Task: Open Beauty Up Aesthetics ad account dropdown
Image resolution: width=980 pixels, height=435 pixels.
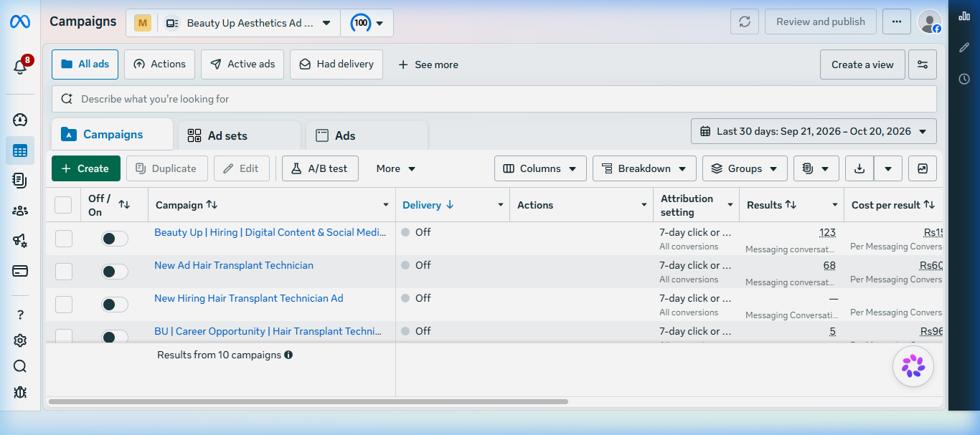Action: (x=248, y=23)
